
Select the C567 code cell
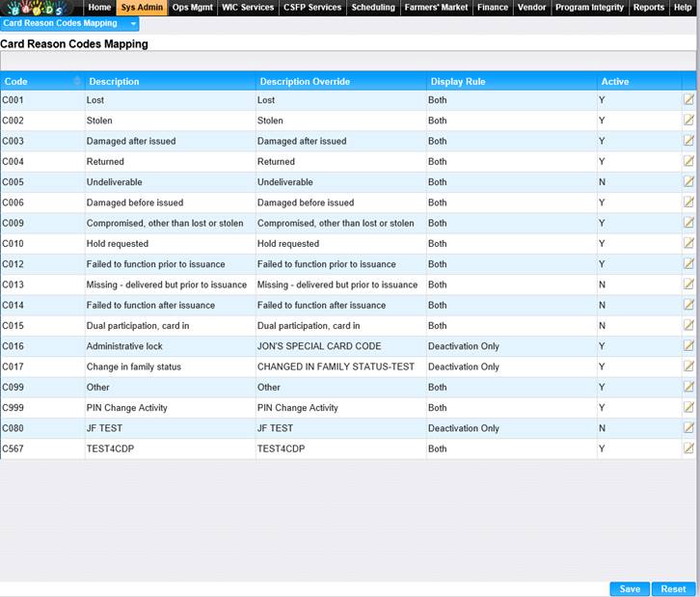[42, 448]
